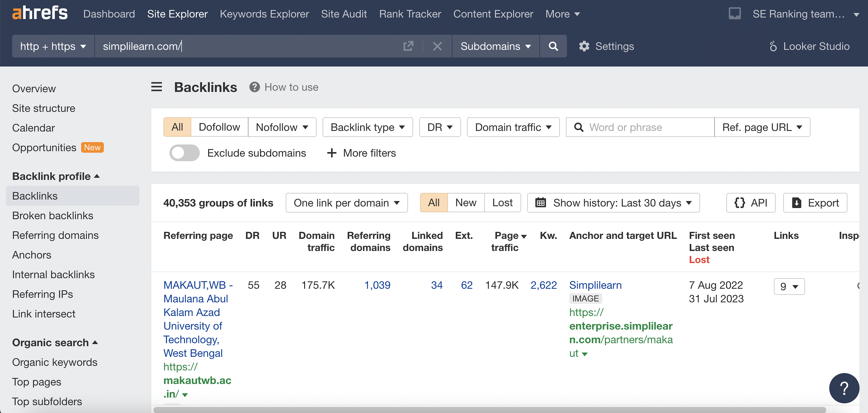Image resolution: width=868 pixels, height=413 pixels.
Task: Open http + https protocol dropdown
Action: tap(53, 46)
